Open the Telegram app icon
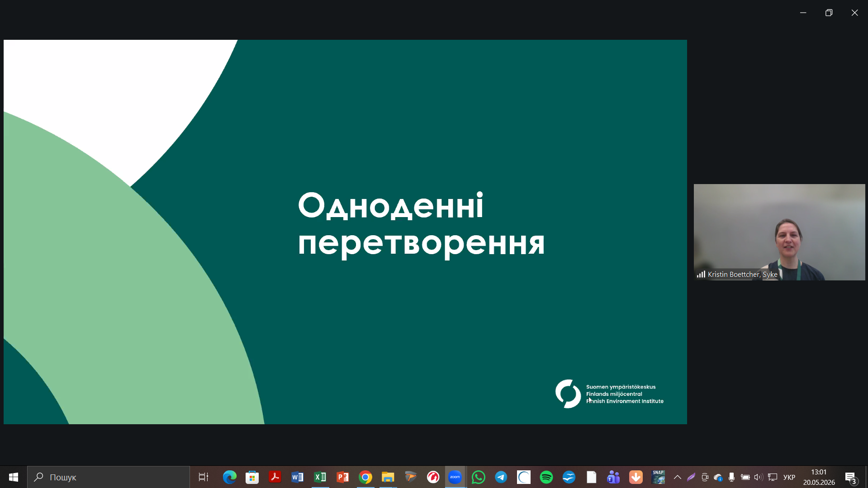 click(x=501, y=477)
